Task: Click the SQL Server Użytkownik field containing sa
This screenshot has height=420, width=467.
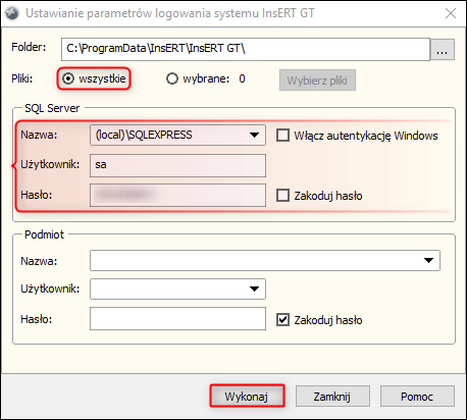Action: click(178, 165)
